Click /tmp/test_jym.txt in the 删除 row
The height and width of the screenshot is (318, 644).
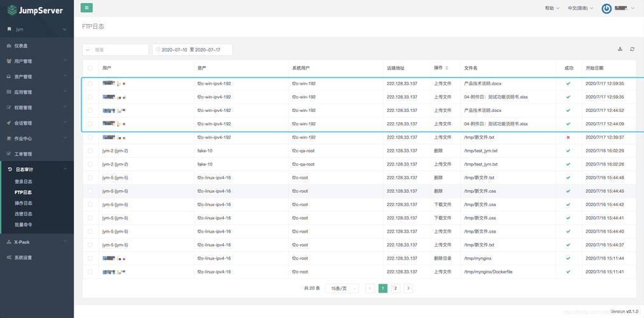click(481, 151)
